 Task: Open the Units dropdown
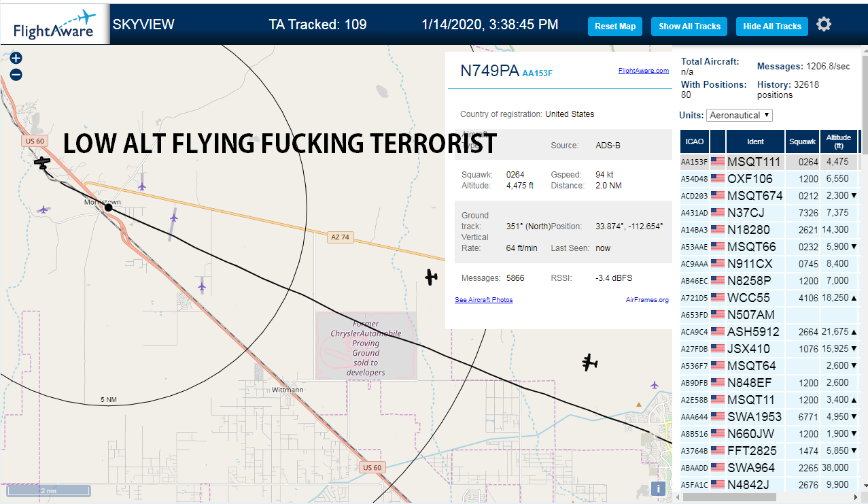(x=740, y=115)
